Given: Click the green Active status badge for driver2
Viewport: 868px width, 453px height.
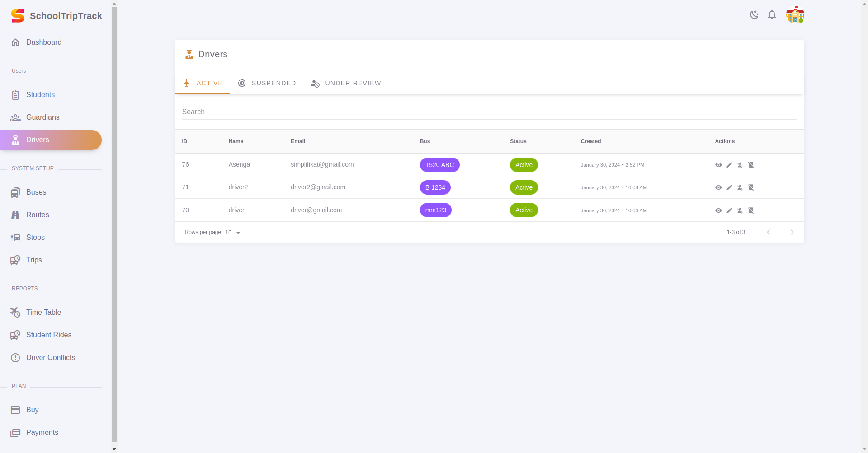Looking at the screenshot, I should (x=524, y=187).
